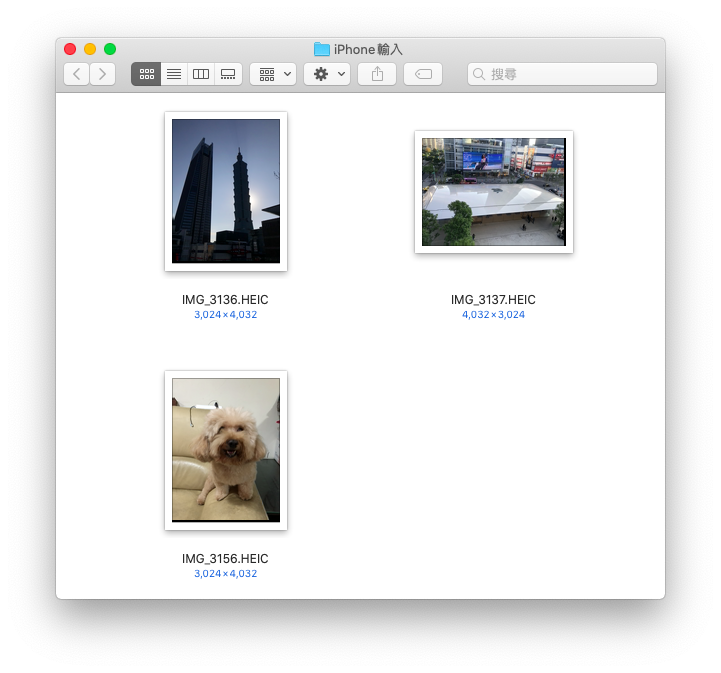This screenshot has width=721, height=673.
Task: Switch to column view
Action: [x=201, y=74]
